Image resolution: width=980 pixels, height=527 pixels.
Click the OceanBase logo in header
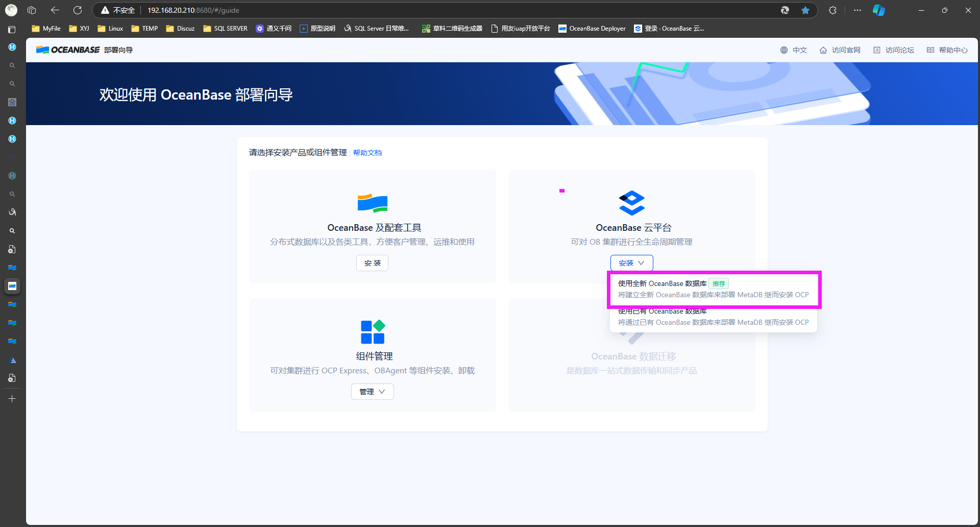[x=68, y=50]
